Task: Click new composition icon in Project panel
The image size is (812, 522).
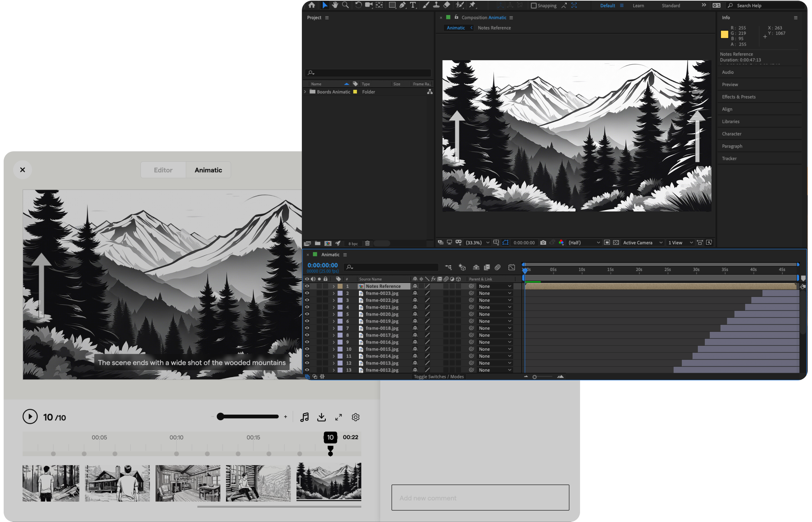Action: tap(328, 243)
